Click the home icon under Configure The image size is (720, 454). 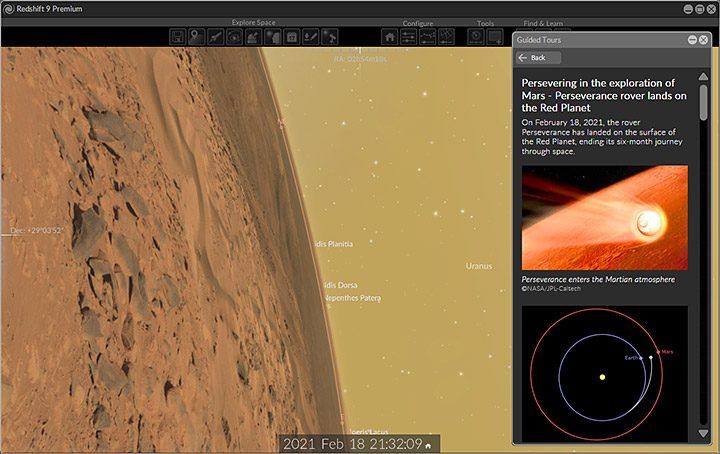point(389,37)
